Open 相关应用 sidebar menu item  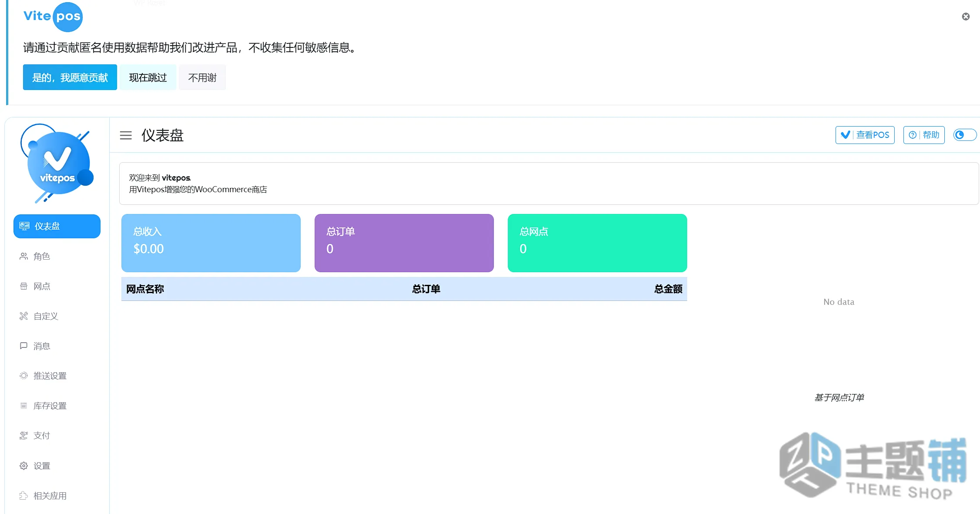pyautogui.click(x=57, y=496)
